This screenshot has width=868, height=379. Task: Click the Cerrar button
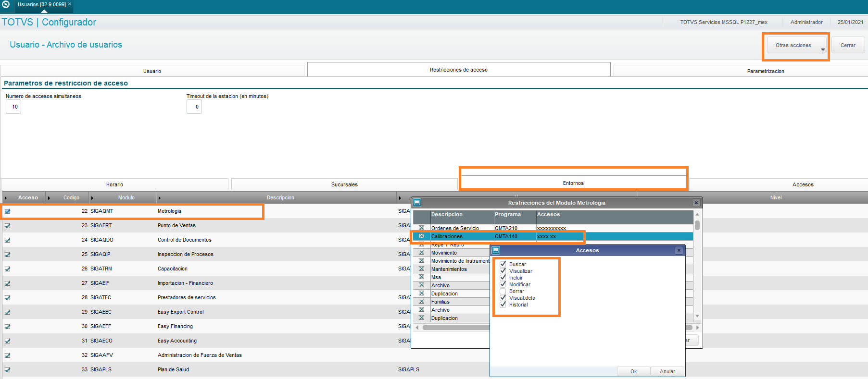click(848, 45)
